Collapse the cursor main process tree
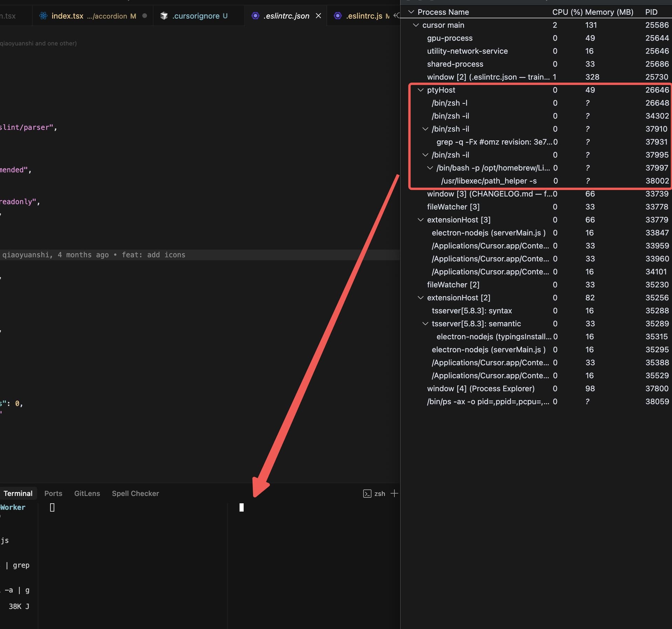672x629 pixels. [416, 25]
